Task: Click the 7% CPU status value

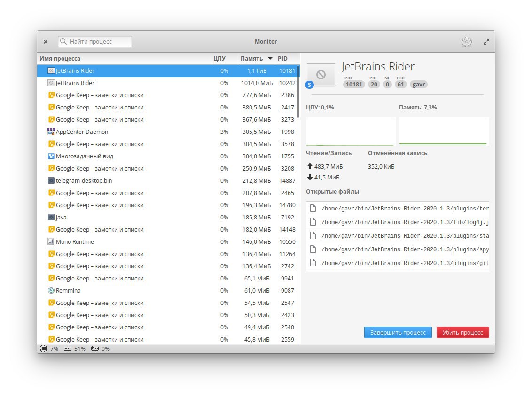Action: [55, 349]
